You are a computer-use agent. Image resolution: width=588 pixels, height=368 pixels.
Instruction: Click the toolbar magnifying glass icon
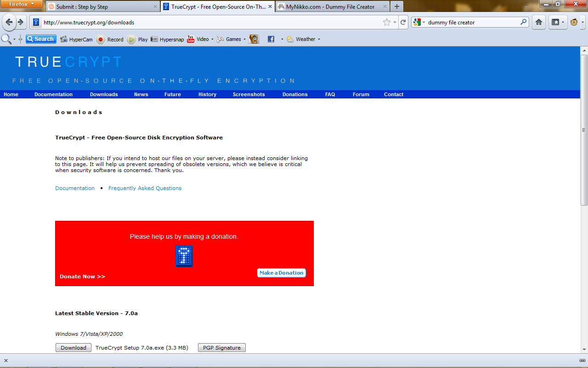[6, 39]
